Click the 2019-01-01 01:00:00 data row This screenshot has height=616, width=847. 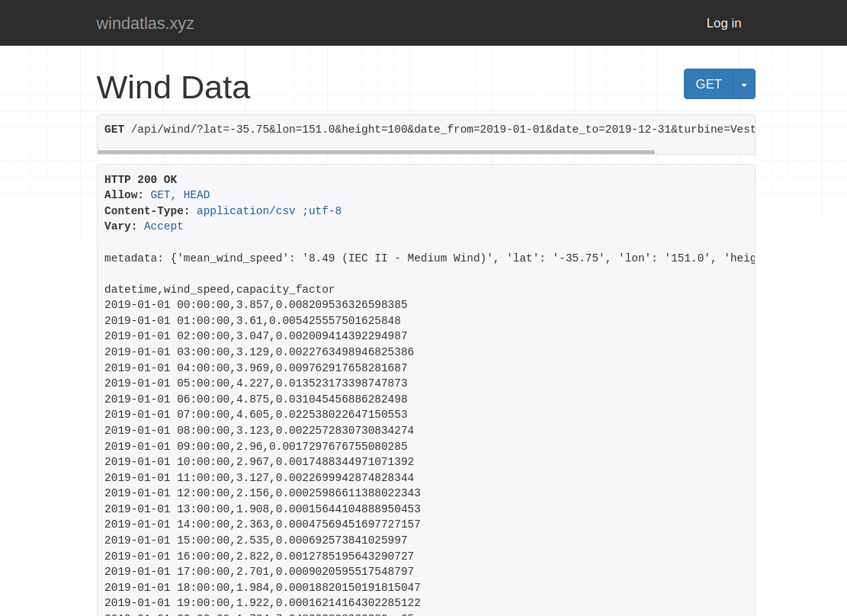click(x=253, y=320)
